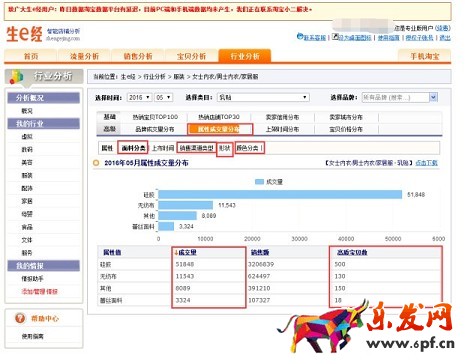Open 美容 industry in the sidebar
Image resolution: width=465 pixels, height=364 pixels.
(27, 162)
